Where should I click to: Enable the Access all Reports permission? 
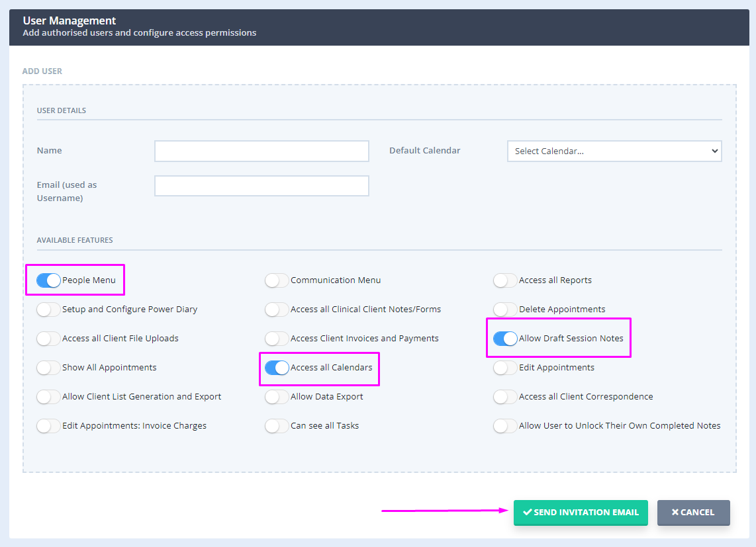pyautogui.click(x=504, y=280)
